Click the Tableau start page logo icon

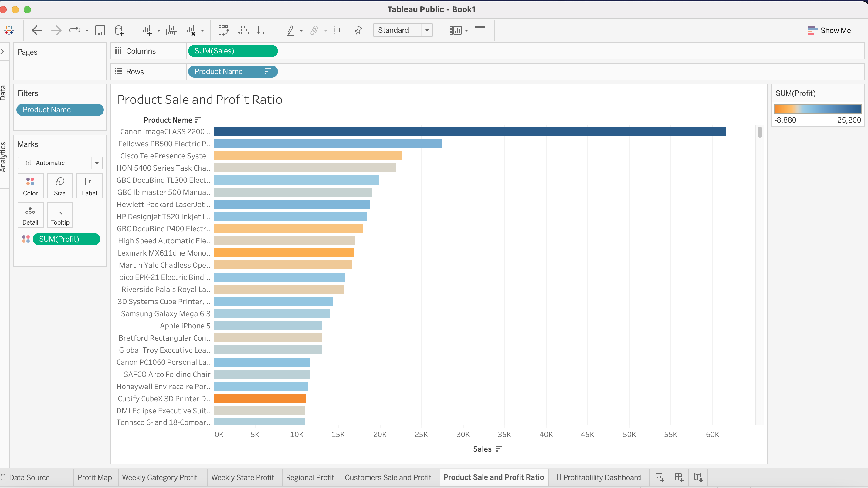coord(9,30)
